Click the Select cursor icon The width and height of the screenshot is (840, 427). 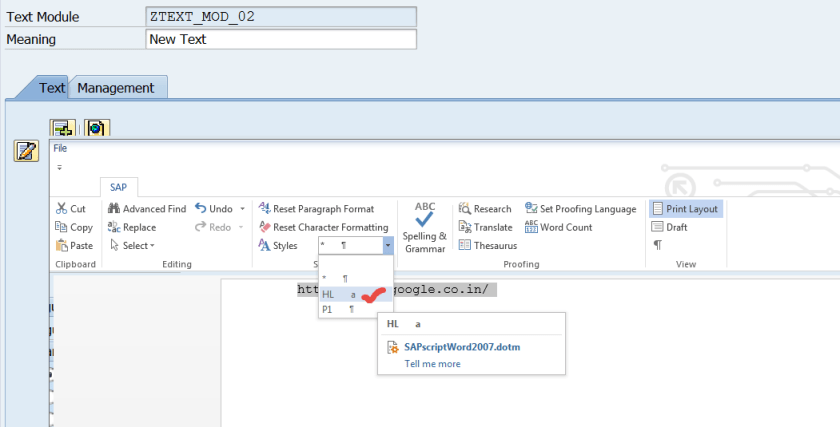114,245
